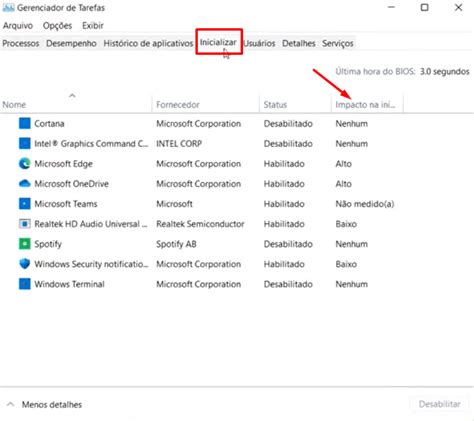Viewport: 474px width, 421px height.
Task: Select the Microsoft Edge icon
Action: (24, 164)
